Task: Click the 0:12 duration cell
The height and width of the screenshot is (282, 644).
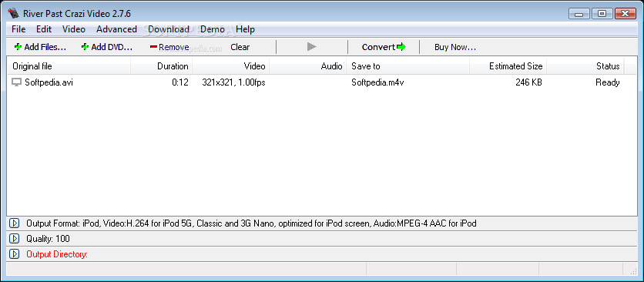Action: 180,82
